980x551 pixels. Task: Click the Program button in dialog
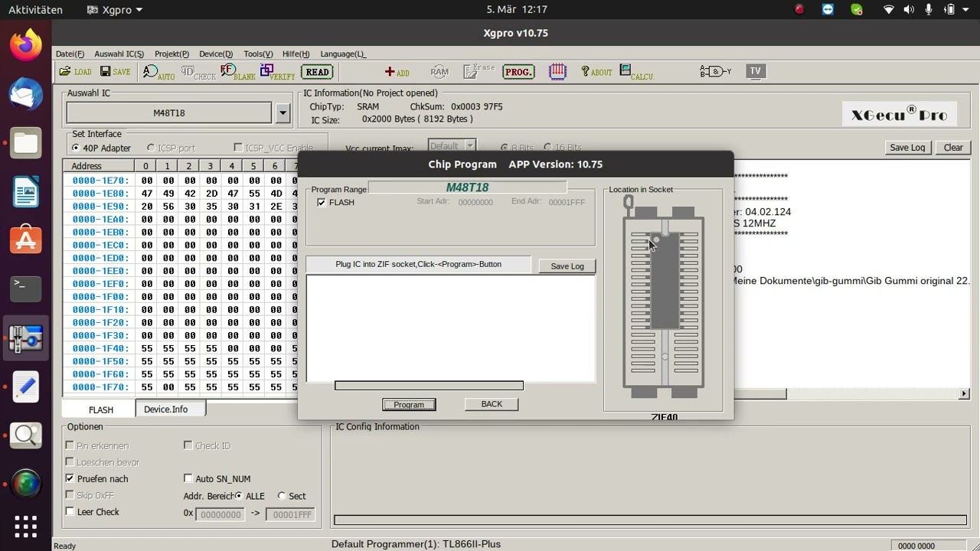[409, 404]
